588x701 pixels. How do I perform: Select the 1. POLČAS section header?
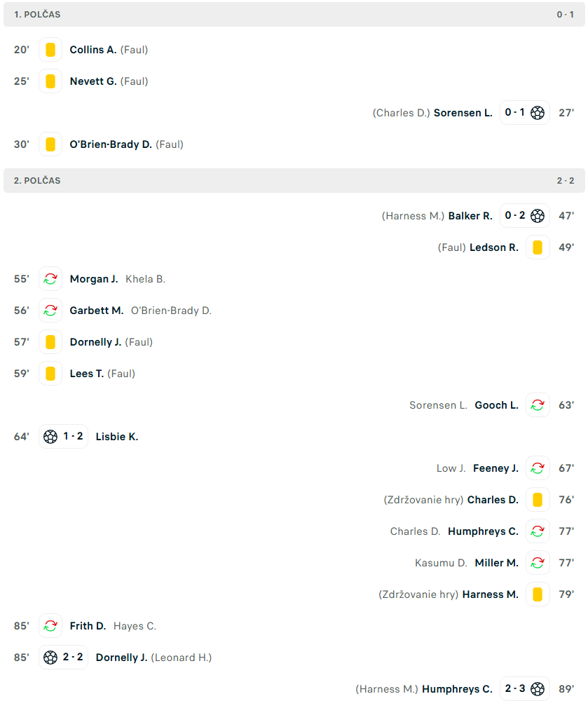pos(37,15)
